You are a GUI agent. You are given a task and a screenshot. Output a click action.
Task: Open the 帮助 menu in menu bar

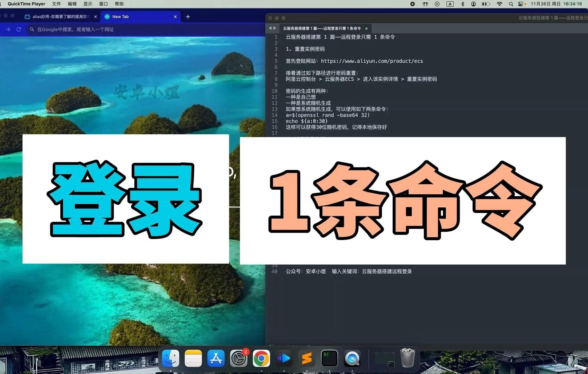click(119, 4)
